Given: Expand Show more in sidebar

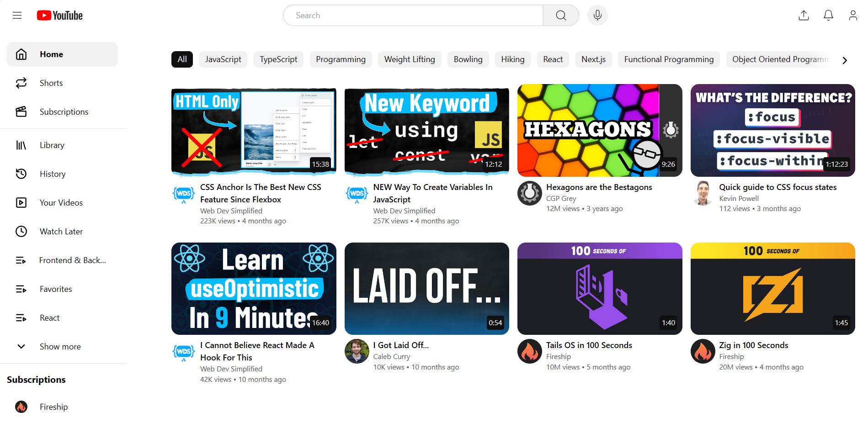Looking at the screenshot, I should pyautogui.click(x=63, y=347).
